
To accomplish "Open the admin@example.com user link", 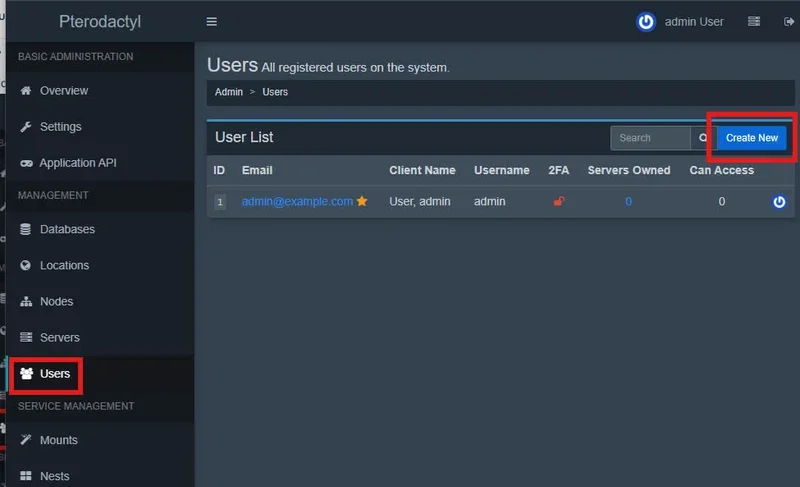I will tap(297, 201).
